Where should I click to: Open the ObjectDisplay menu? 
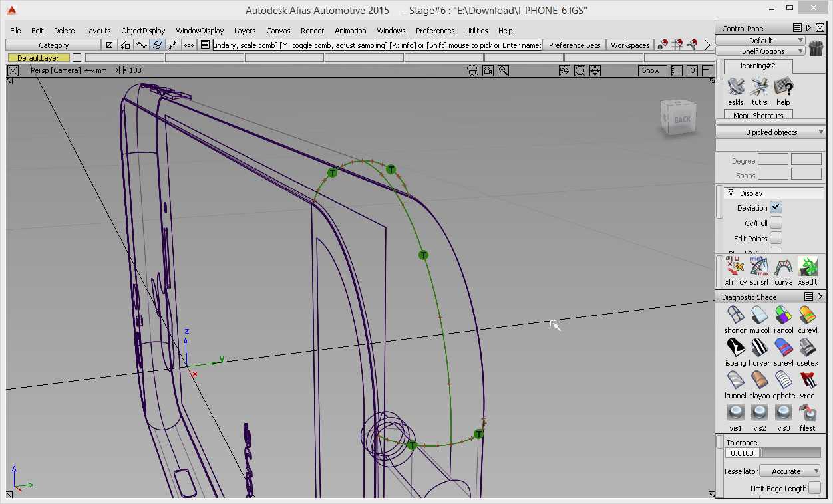coord(143,31)
